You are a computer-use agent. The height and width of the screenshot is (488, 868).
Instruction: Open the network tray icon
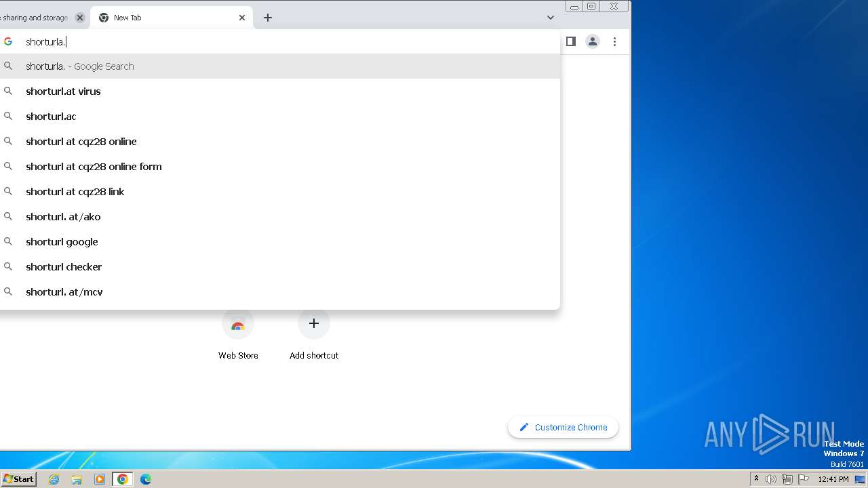point(787,479)
